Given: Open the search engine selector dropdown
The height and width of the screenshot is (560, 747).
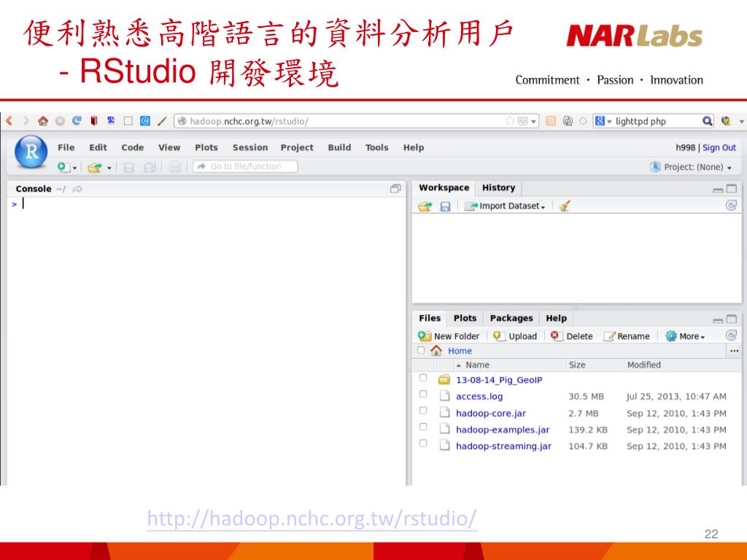Looking at the screenshot, I should 603,121.
